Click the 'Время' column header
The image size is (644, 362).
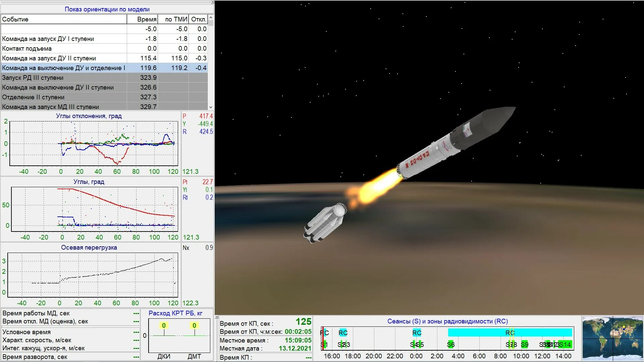(142, 19)
